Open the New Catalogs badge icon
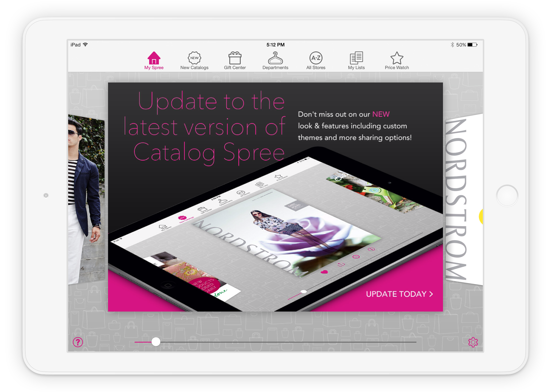This screenshot has width=551, height=392. (x=194, y=58)
